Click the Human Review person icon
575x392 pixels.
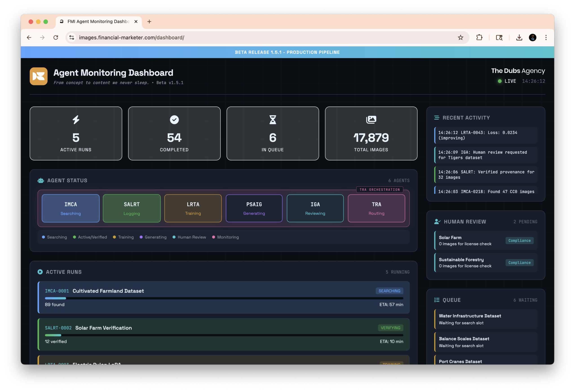[437, 222]
